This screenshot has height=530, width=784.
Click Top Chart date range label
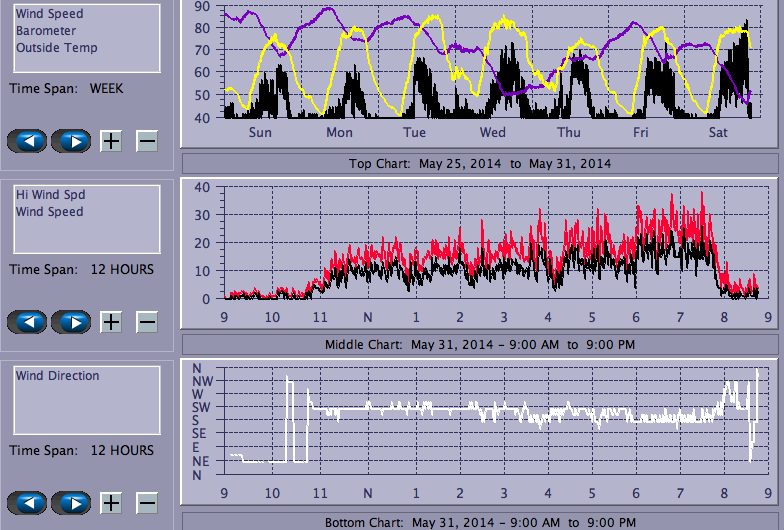pos(479,164)
